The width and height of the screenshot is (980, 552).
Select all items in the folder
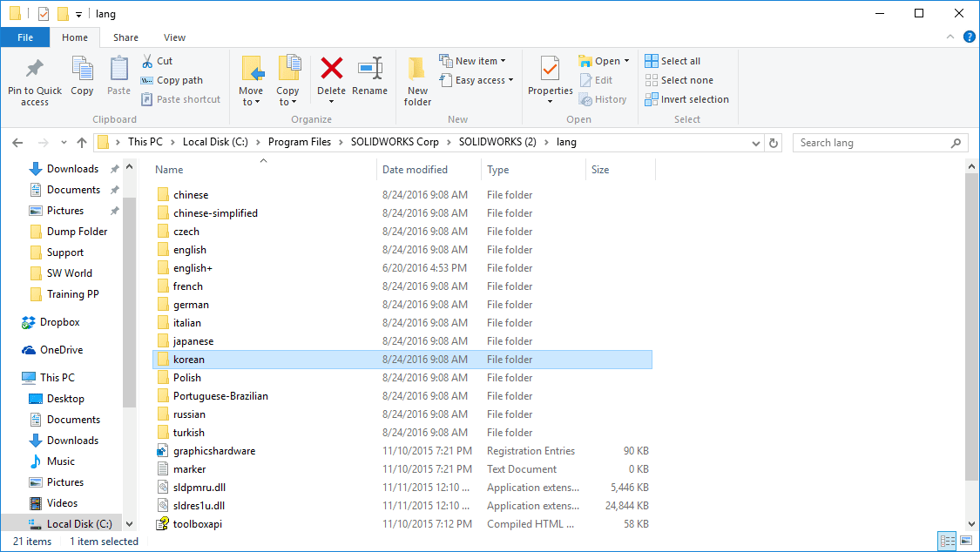tap(673, 60)
